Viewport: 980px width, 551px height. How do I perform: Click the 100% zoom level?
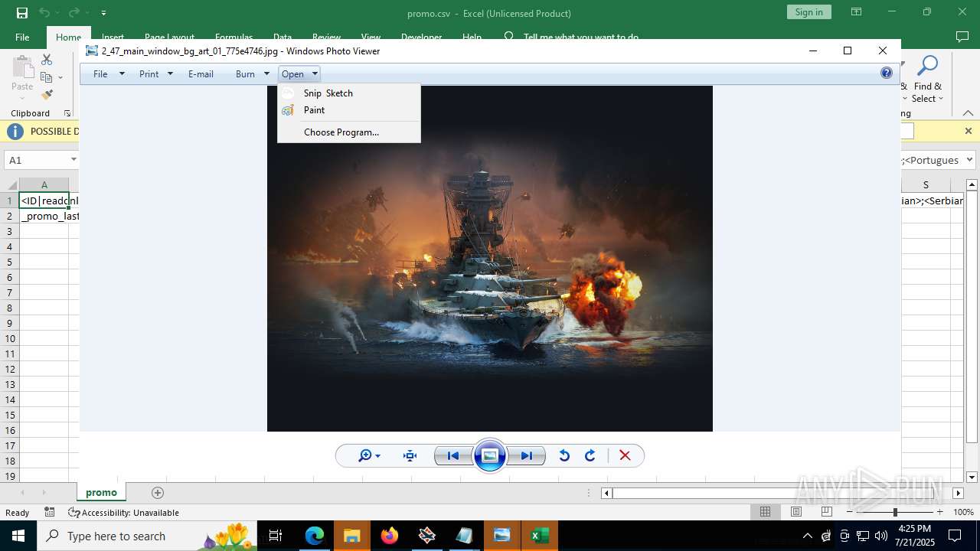click(x=963, y=512)
